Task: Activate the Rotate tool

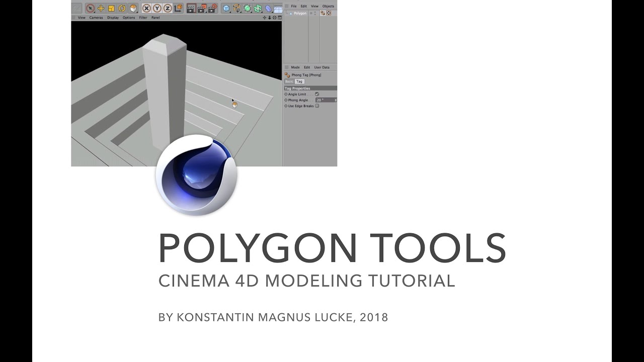Action: point(122,8)
